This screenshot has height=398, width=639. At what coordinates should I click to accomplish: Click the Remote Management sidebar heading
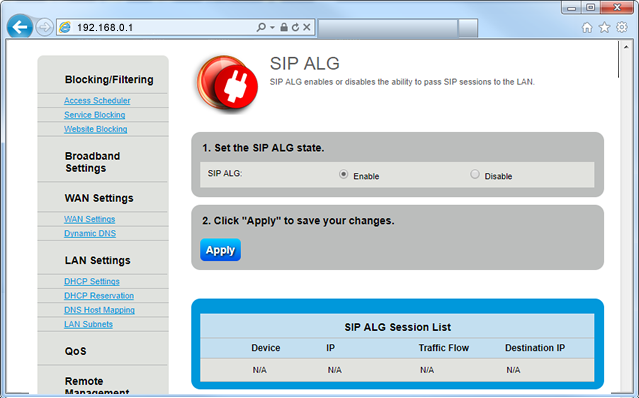(x=97, y=386)
